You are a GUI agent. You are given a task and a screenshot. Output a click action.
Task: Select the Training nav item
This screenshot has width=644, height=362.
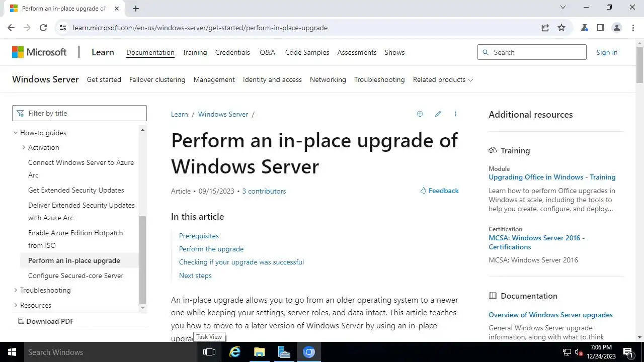point(195,52)
